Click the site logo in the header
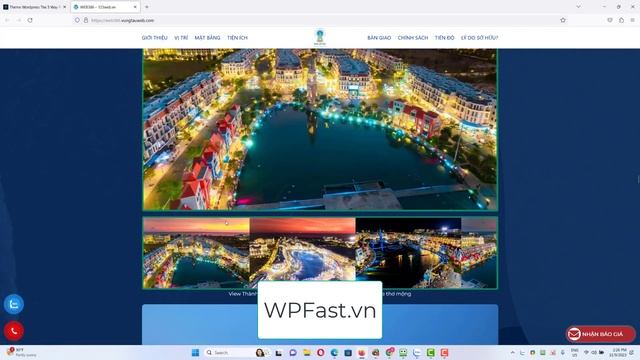Image resolution: width=640 pixels, height=360 pixels. click(320, 37)
